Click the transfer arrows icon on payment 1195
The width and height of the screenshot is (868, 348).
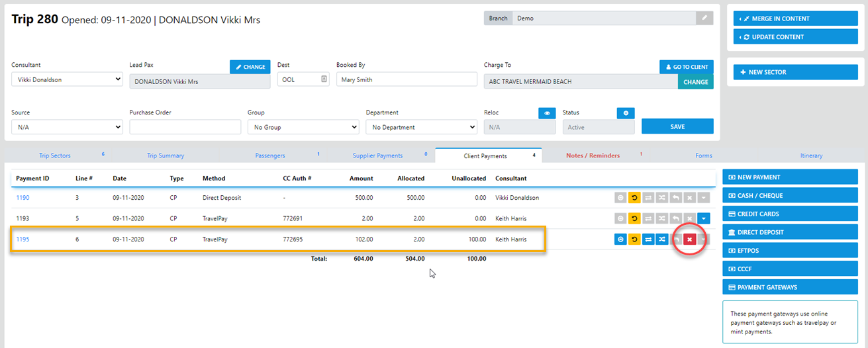648,239
